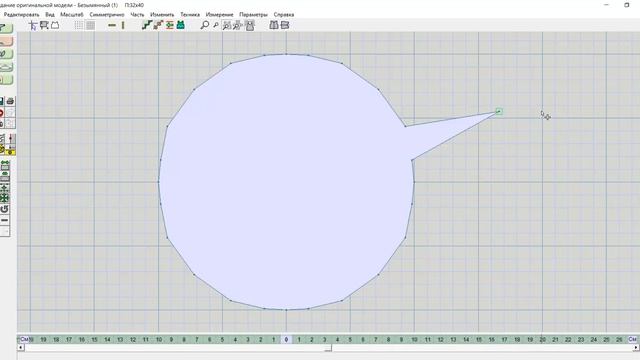Click the single garment piece icon

285,25
